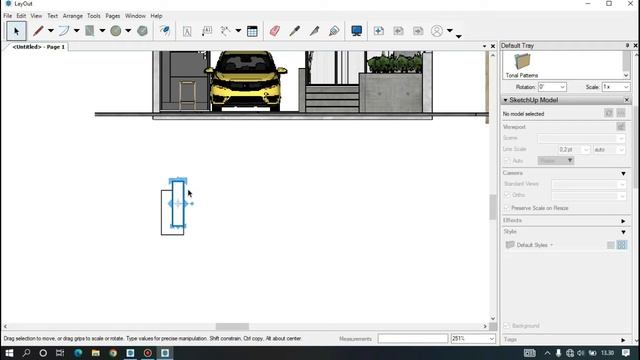Screen dimensions: 640x360
Task: Collapse the Camera section
Action: coord(623,173)
